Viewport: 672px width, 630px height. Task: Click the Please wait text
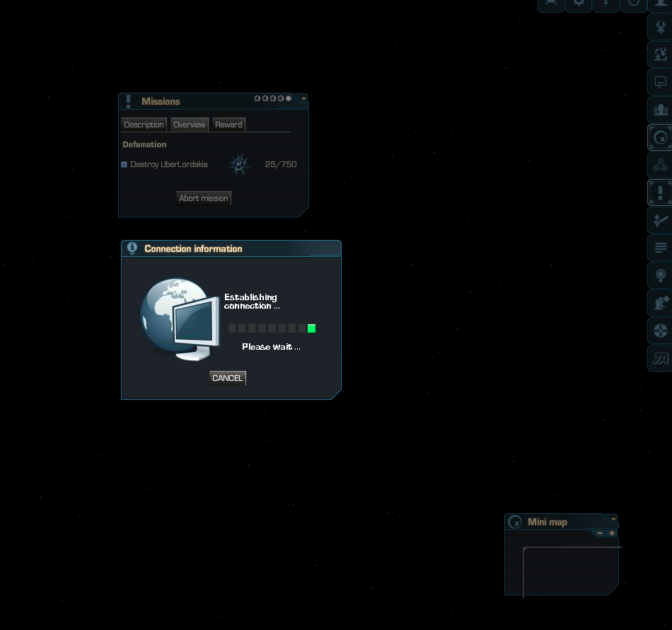(271, 347)
